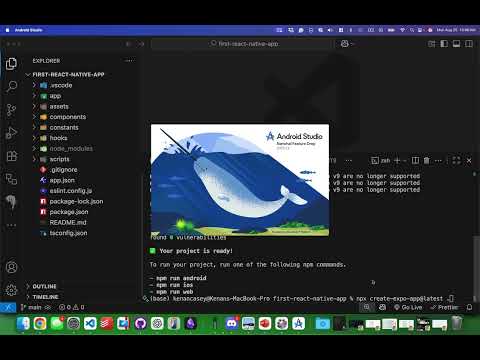Open the Extensions view
The height and width of the screenshot is (360, 480).
point(11,156)
